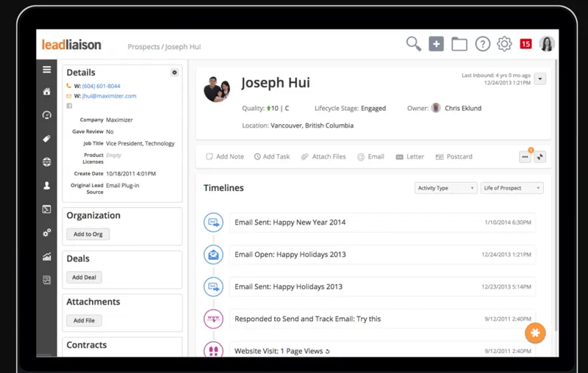Open the gears automation sidebar icon

[x=47, y=233]
